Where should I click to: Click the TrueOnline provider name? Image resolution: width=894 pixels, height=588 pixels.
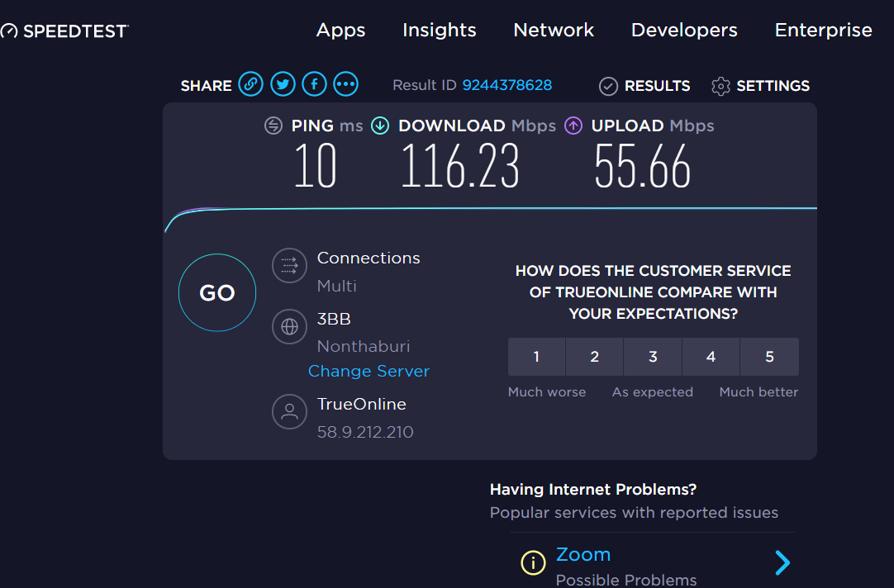click(x=361, y=405)
